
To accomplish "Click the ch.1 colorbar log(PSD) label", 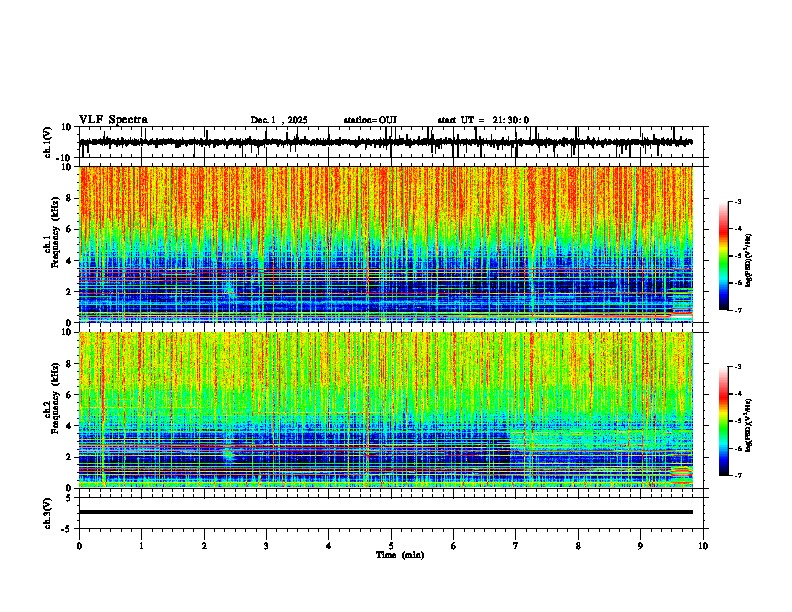I will [748, 261].
